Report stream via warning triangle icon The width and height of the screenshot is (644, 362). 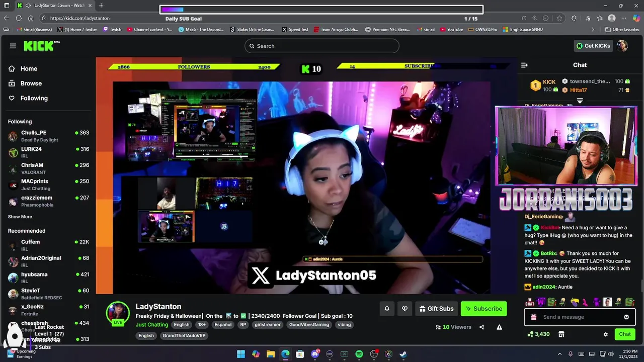[499, 327]
